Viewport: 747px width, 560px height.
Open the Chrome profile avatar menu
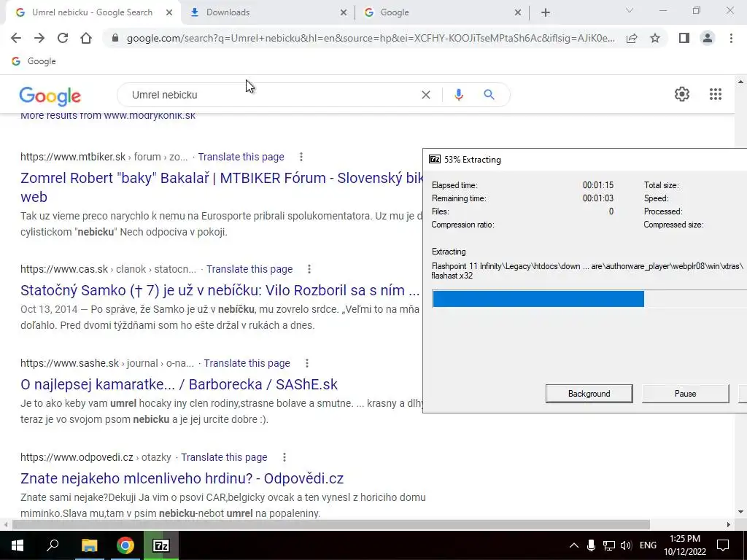pyautogui.click(x=708, y=38)
